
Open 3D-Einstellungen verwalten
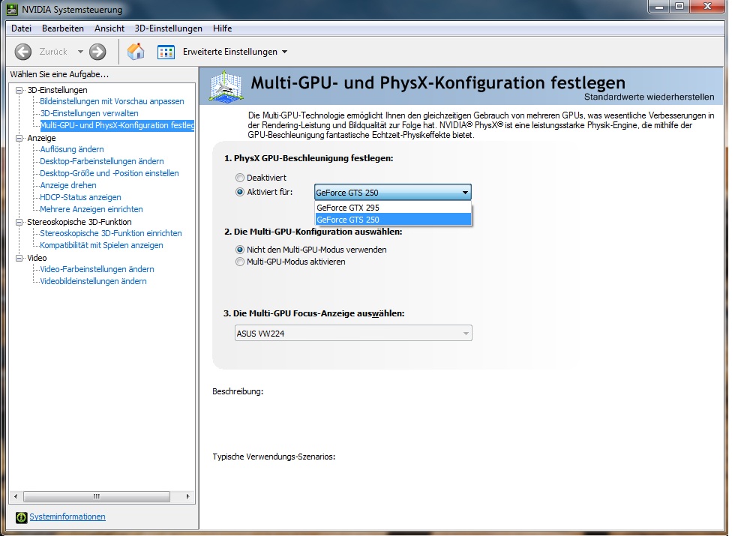88,114
